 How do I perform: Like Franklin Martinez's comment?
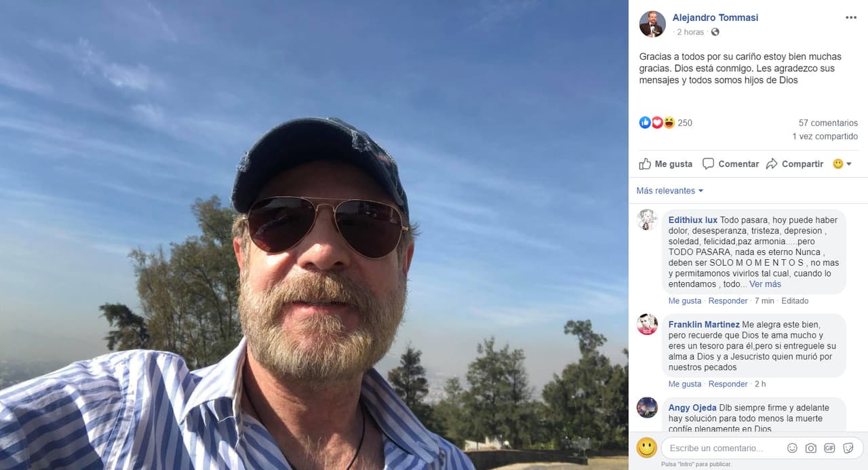[x=684, y=383]
